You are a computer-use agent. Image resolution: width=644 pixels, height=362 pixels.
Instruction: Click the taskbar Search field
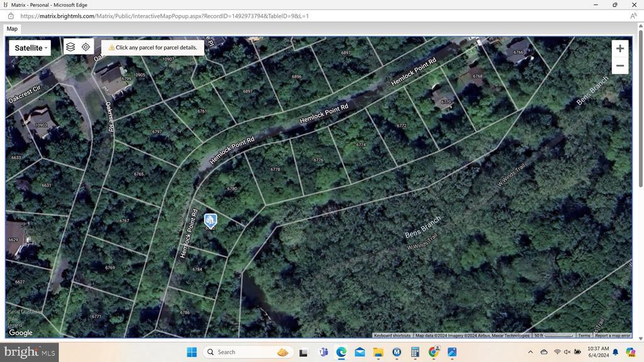pos(248,352)
